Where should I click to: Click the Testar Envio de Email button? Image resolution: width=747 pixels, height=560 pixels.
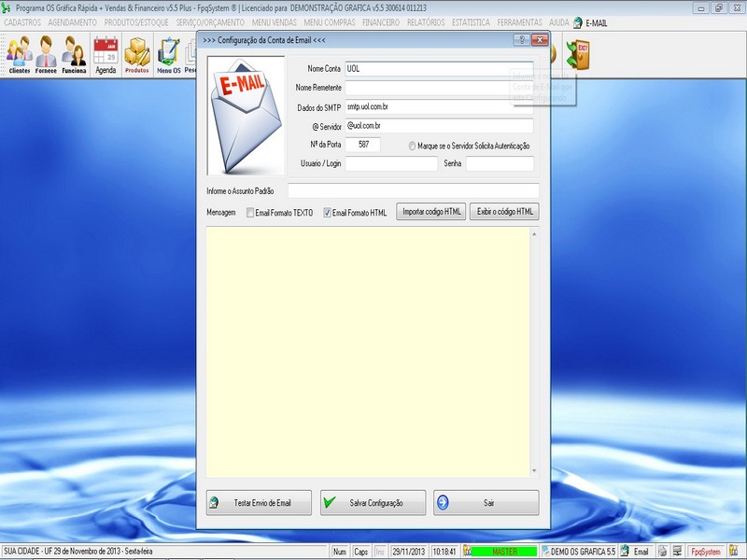(259, 501)
